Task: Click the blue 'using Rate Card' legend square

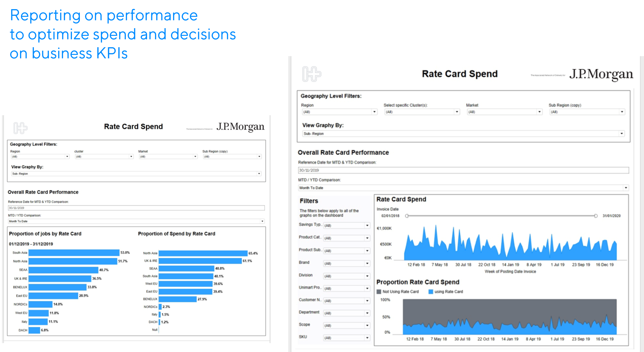Action: [x=430, y=292]
